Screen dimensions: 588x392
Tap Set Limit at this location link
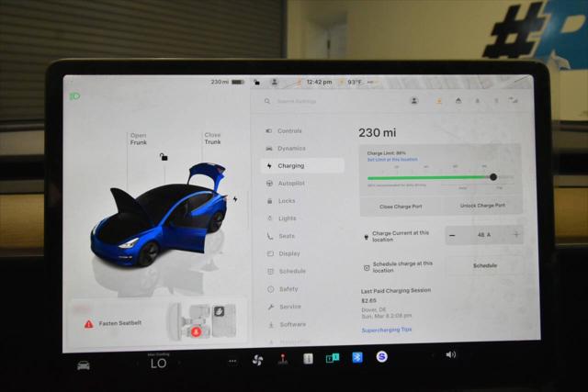(392, 160)
